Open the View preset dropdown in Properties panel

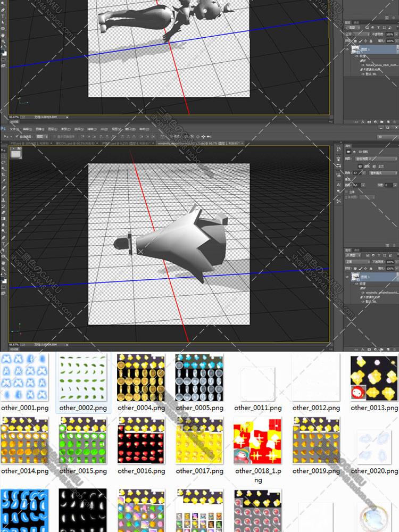click(376, 159)
